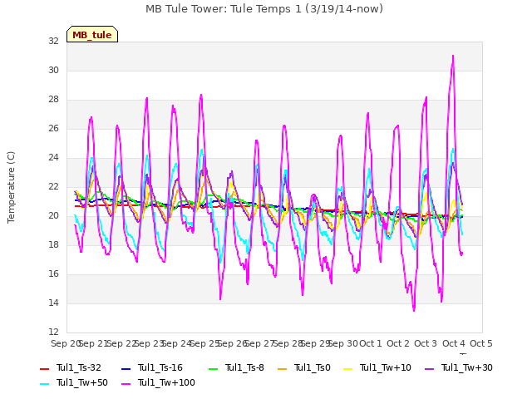Select the Tul1_Tw+100 legend label

tap(166, 382)
